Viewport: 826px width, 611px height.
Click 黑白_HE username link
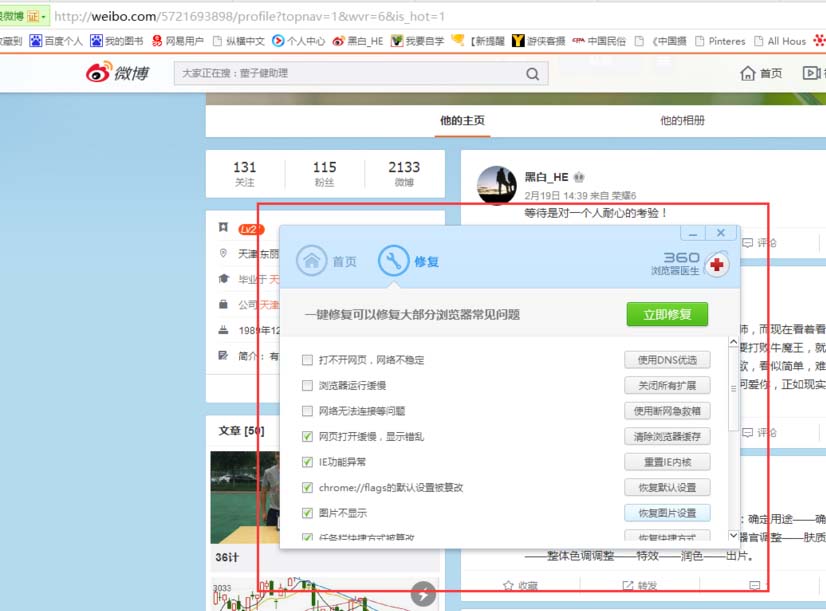coord(546,177)
